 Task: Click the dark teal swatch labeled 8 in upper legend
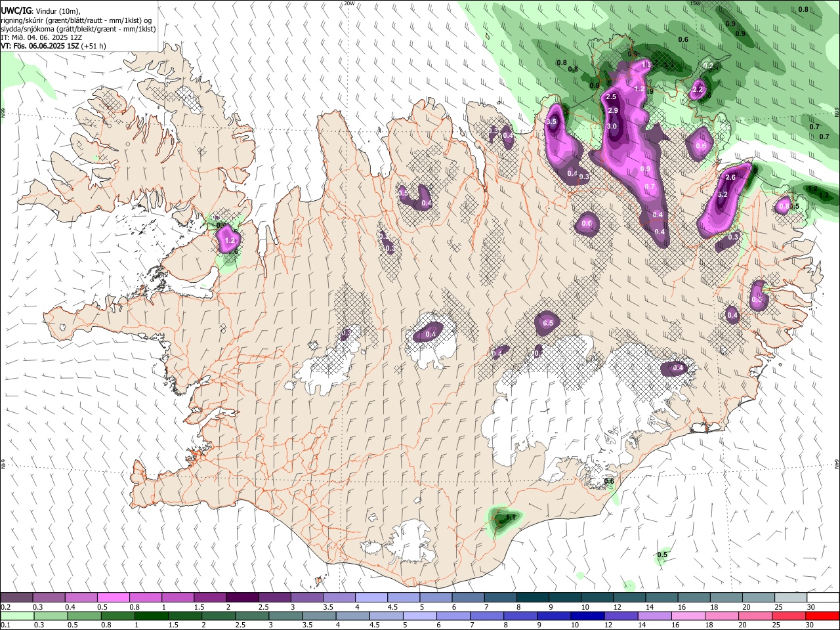pyautogui.click(x=532, y=597)
